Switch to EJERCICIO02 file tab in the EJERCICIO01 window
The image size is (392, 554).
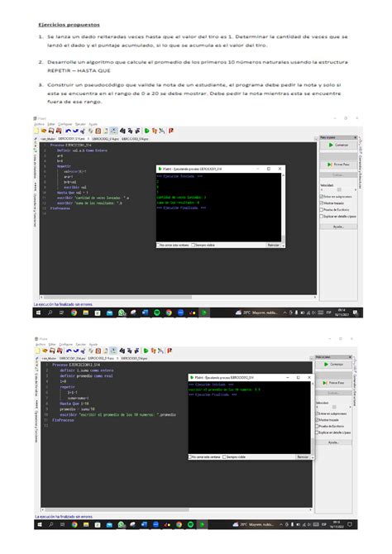click(105, 139)
